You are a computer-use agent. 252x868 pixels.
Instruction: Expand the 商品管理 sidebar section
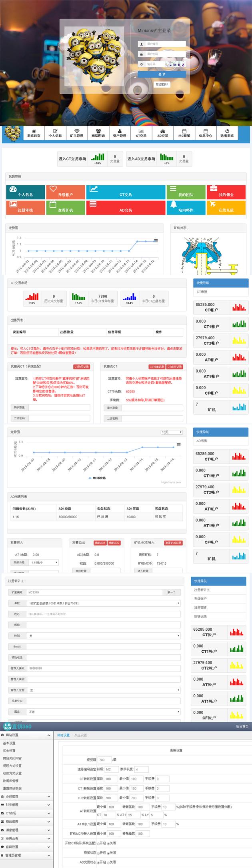tap(26, 822)
